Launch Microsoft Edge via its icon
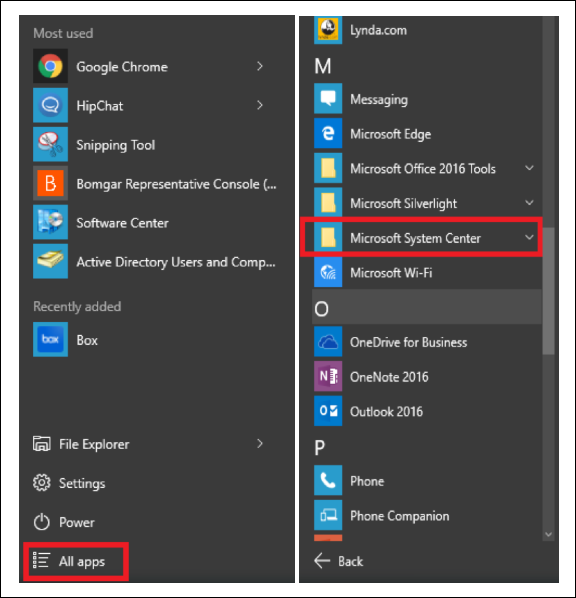576x598 pixels. coord(328,133)
